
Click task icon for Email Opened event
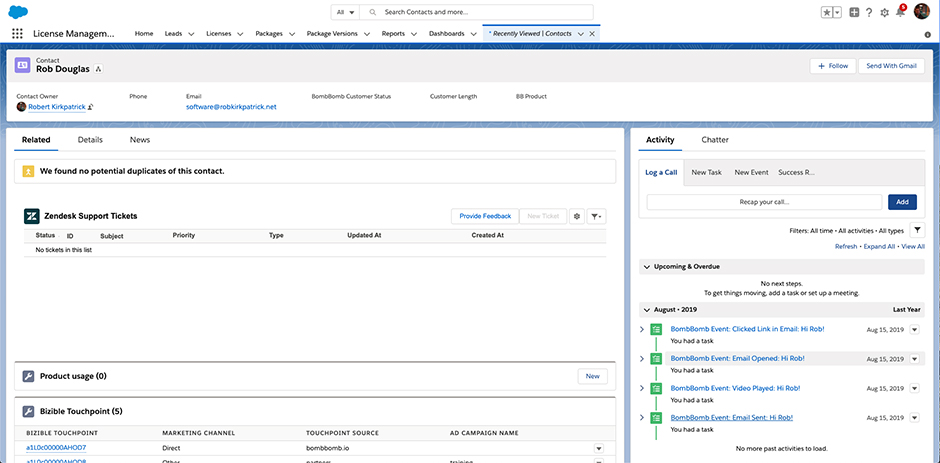656,359
